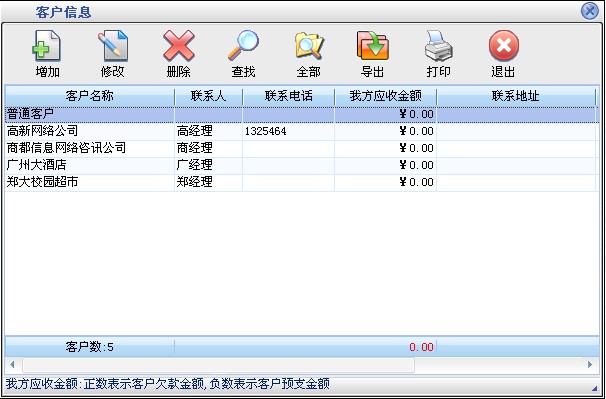Sort by 联系人 column header
Screen dimensions: 606x399
click(209, 96)
